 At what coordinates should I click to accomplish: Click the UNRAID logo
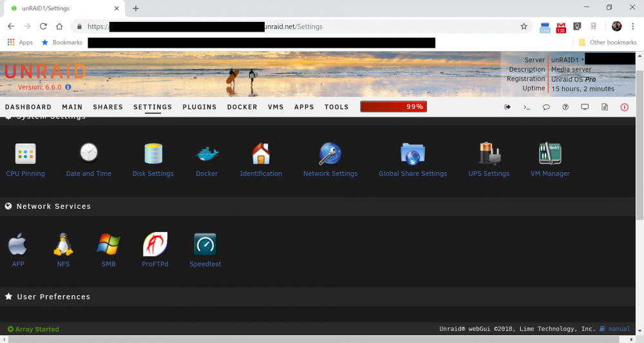pyautogui.click(x=45, y=72)
